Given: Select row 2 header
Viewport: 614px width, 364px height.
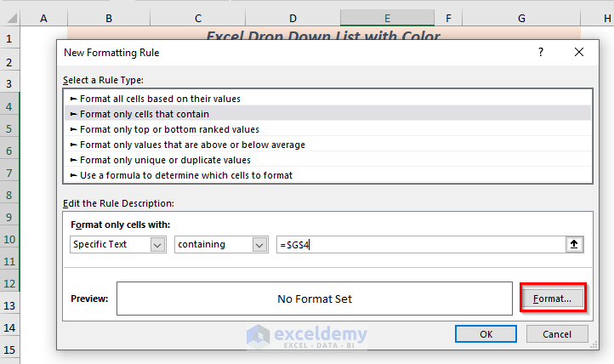Looking at the screenshot, I should [x=9, y=62].
